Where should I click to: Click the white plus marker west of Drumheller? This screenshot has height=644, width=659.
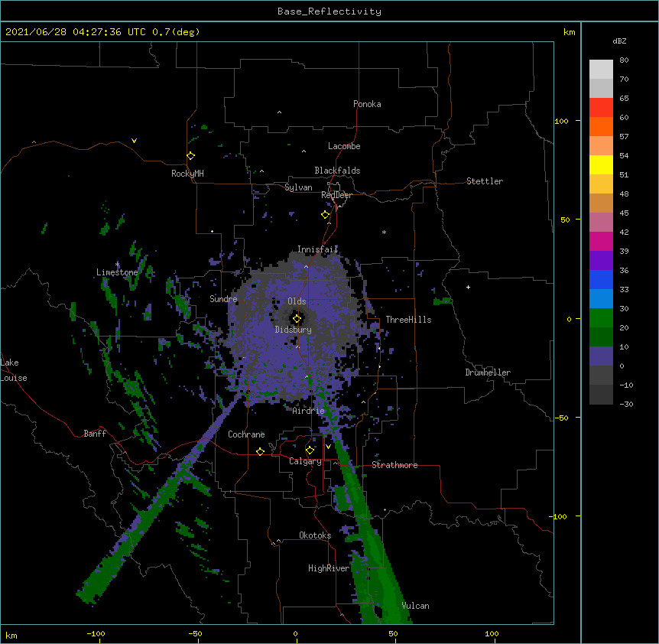(x=468, y=287)
